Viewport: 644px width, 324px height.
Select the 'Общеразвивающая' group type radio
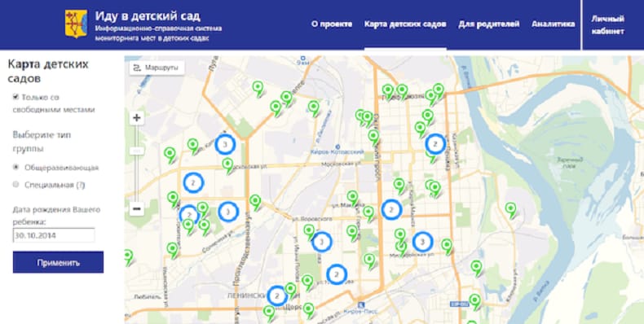16,168
